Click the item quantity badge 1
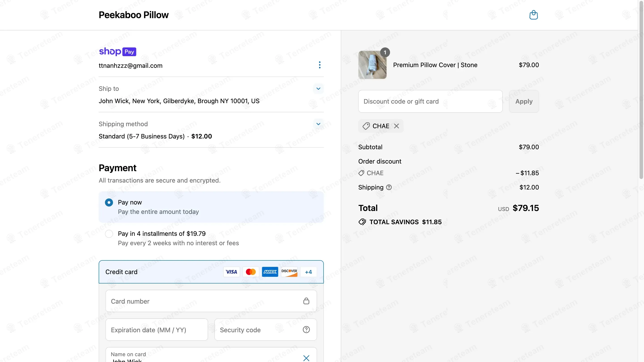The width and height of the screenshot is (644, 362). (x=385, y=52)
